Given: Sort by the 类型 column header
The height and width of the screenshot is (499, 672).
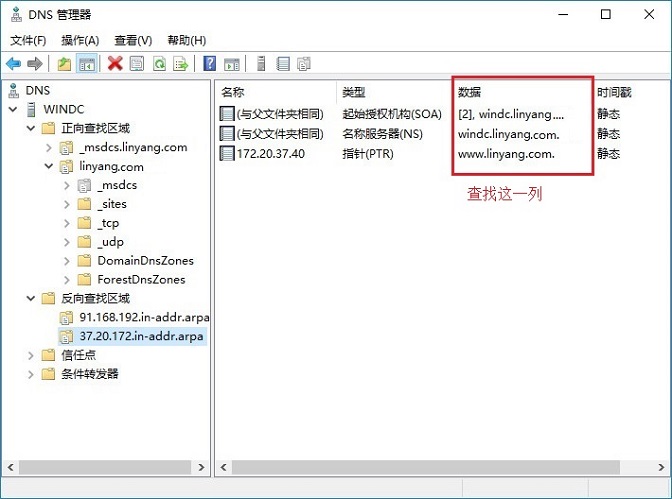Looking at the screenshot, I should coord(354,92).
